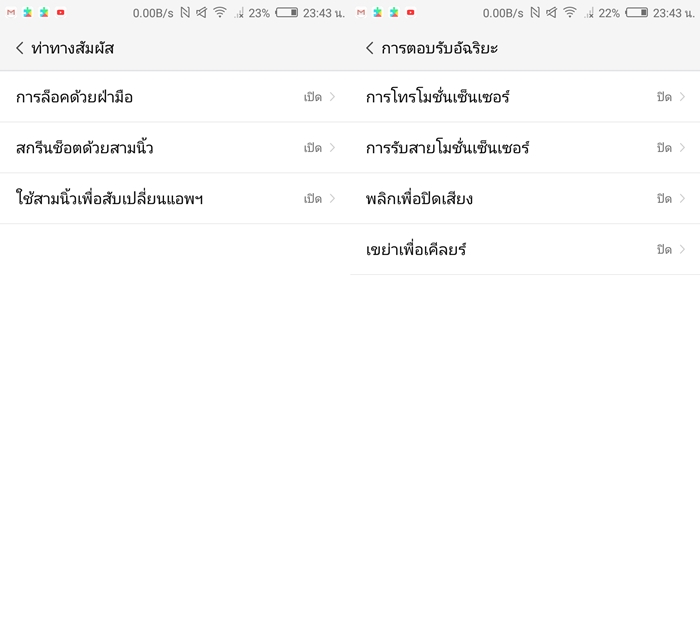Tap the เขย่าเพื่อเคลียร์ label
Image resolution: width=700 pixels, height=622 pixels.
click(416, 249)
